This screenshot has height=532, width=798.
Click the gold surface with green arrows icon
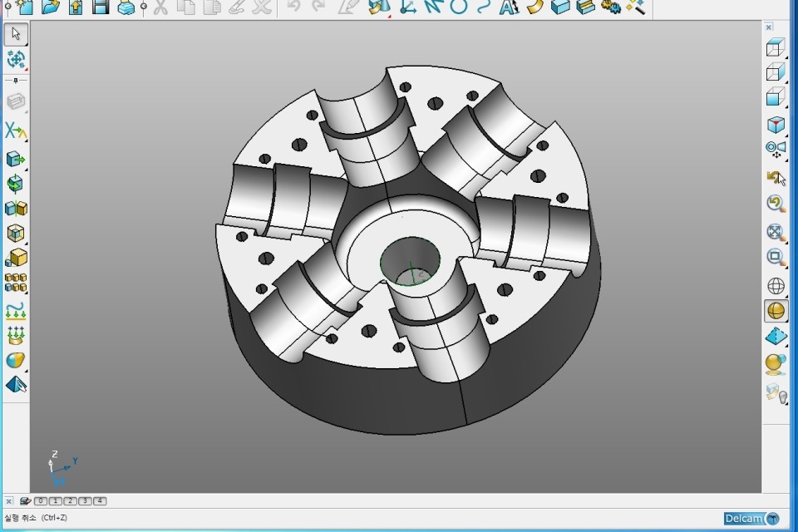(16, 335)
